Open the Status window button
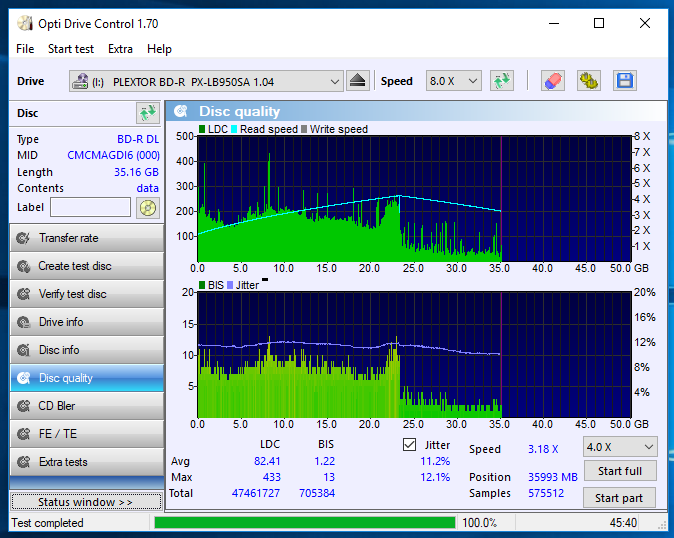This screenshot has width=674, height=538. coord(86,502)
